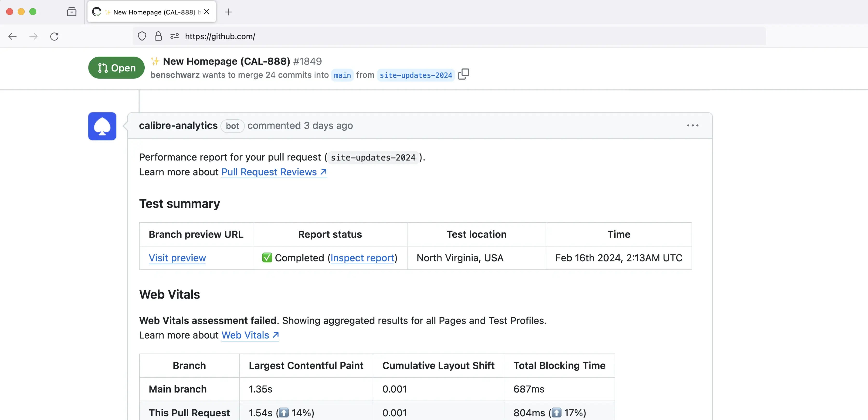
Task: Reload the page with refresh icon
Action: pos(54,36)
